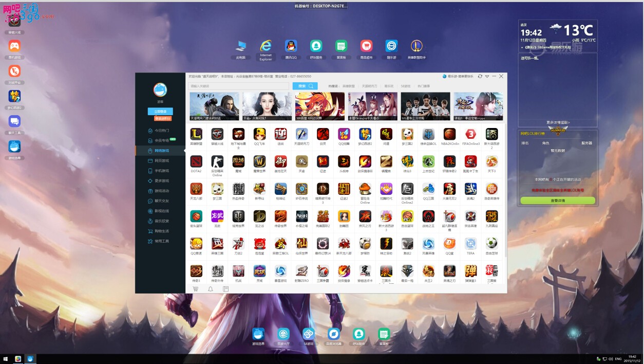Open the 天涯明月刀 banner thumbnail

point(214,106)
